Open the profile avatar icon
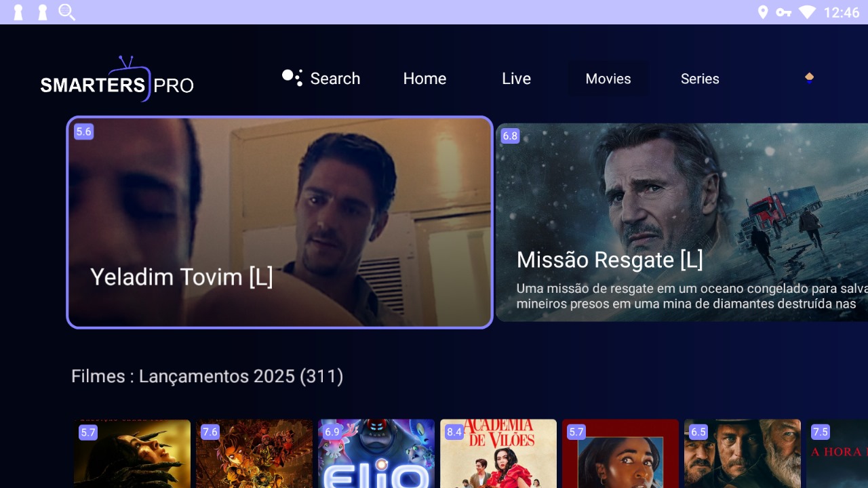 tap(809, 78)
